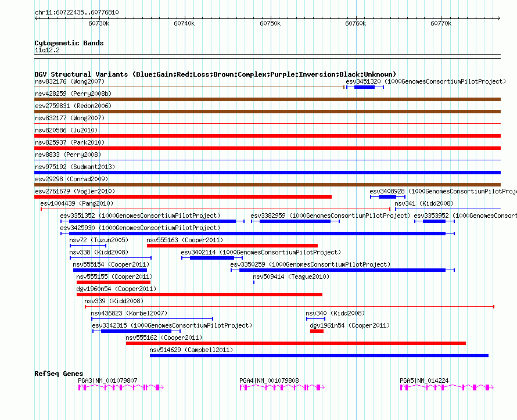Click the nsv509414 tiny blue marker

pos(253,282)
